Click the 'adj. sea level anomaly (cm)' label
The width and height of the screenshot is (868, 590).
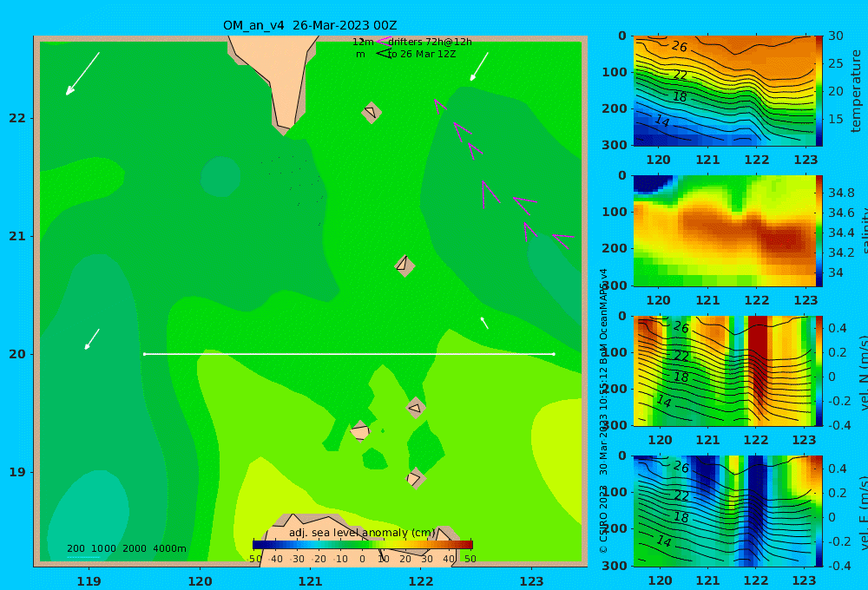coord(362,533)
